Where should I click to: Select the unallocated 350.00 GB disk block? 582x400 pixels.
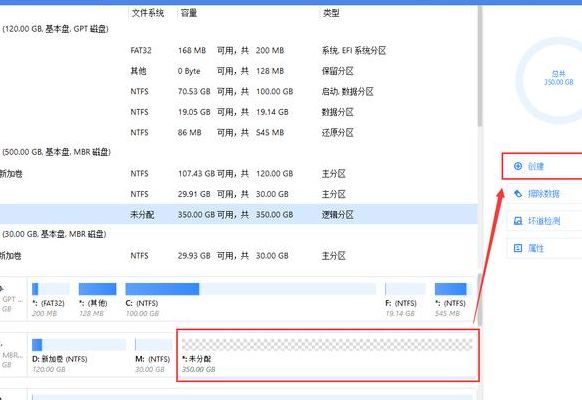pos(328,355)
